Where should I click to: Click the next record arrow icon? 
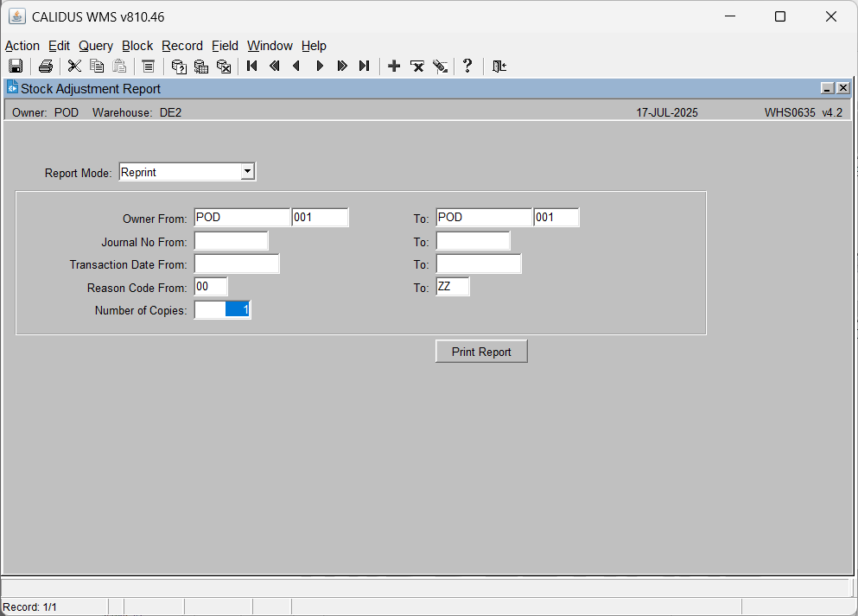pos(320,67)
